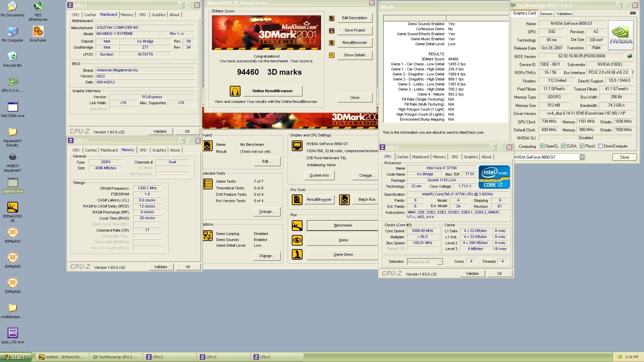
Task: Select HWBOT Aquamark3 desktop icon
Action: coord(12,162)
